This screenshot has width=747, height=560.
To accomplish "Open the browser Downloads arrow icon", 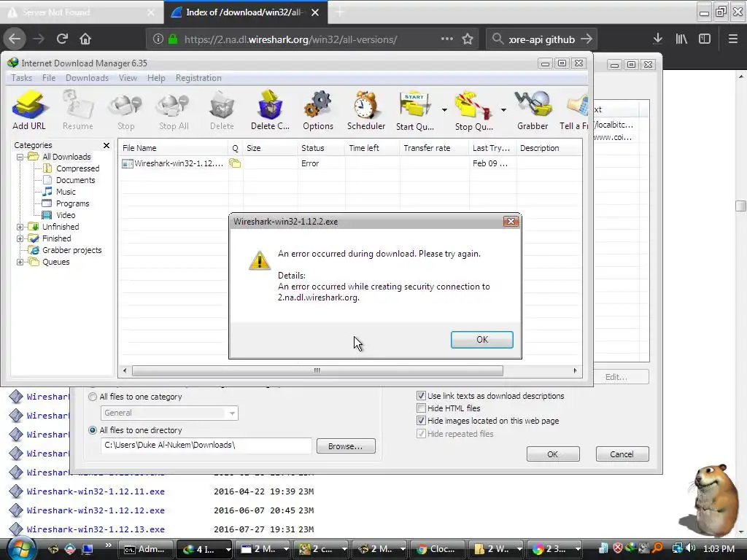I will click(658, 39).
